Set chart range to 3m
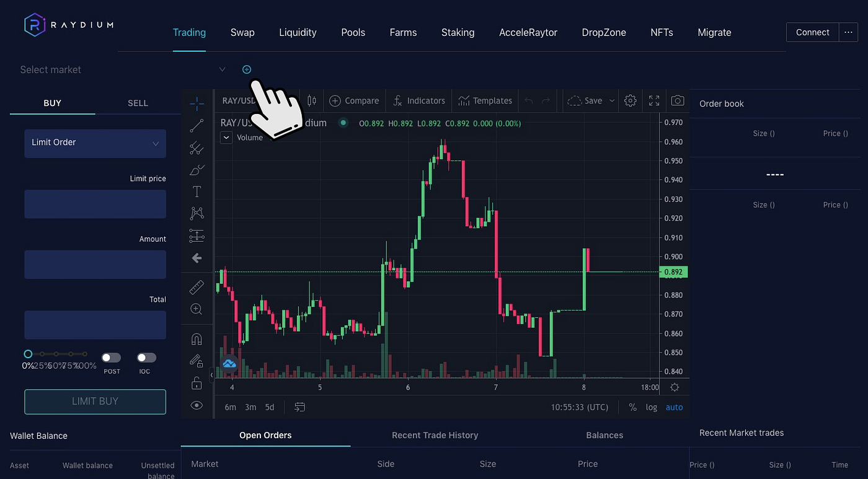The width and height of the screenshot is (868, 479). pos(250,407)
